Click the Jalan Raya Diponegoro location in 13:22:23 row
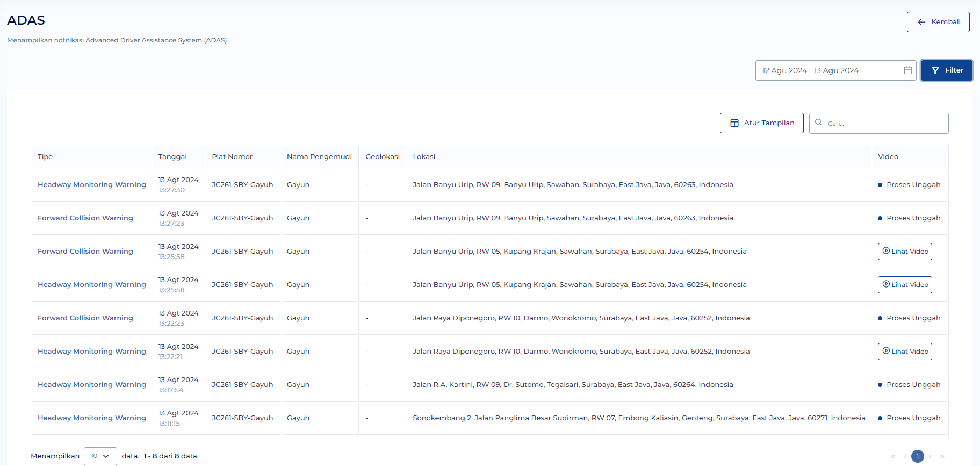This screenshot has height=466, width=980. [581, 318]
